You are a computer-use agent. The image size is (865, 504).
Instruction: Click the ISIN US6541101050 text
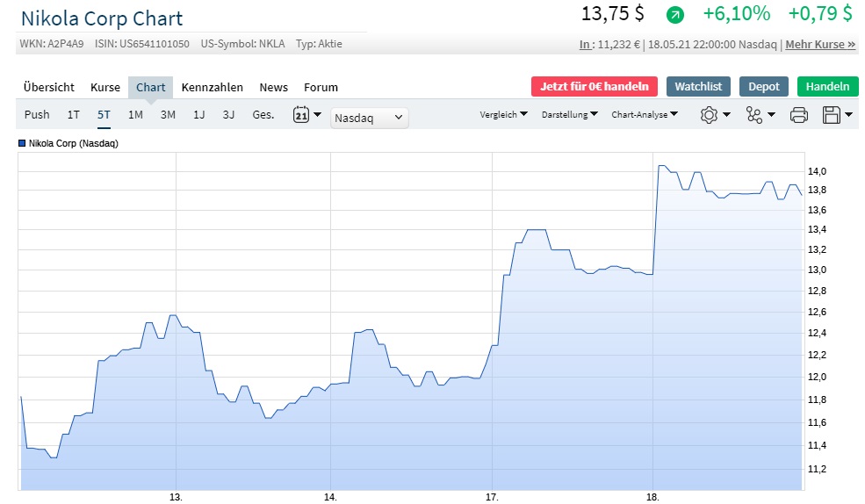click(141, 44)
